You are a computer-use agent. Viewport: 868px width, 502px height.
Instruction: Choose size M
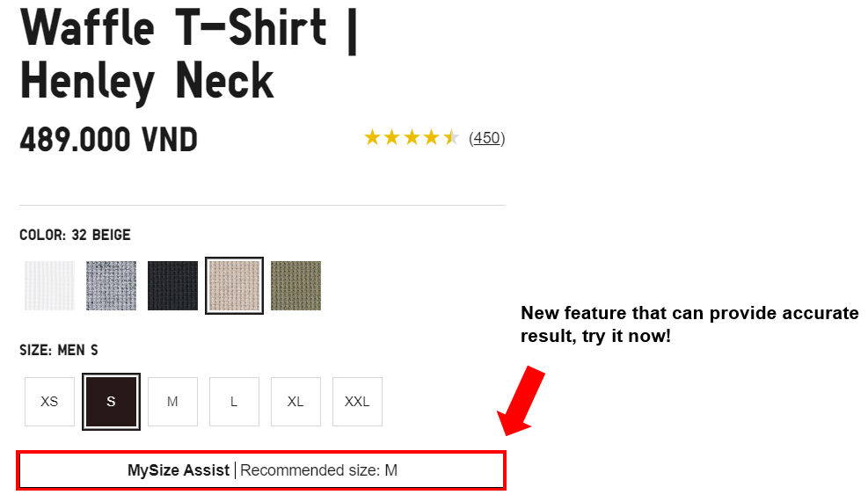click(x=172, y=402)
